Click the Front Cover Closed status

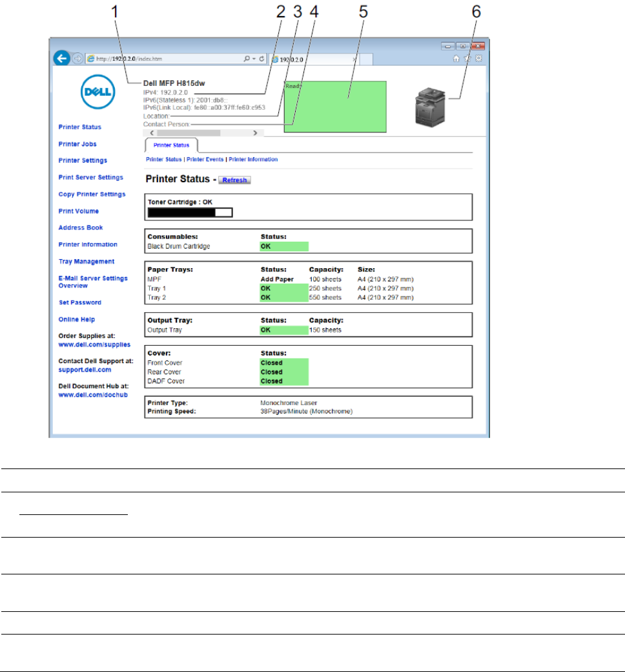(284, 363)
